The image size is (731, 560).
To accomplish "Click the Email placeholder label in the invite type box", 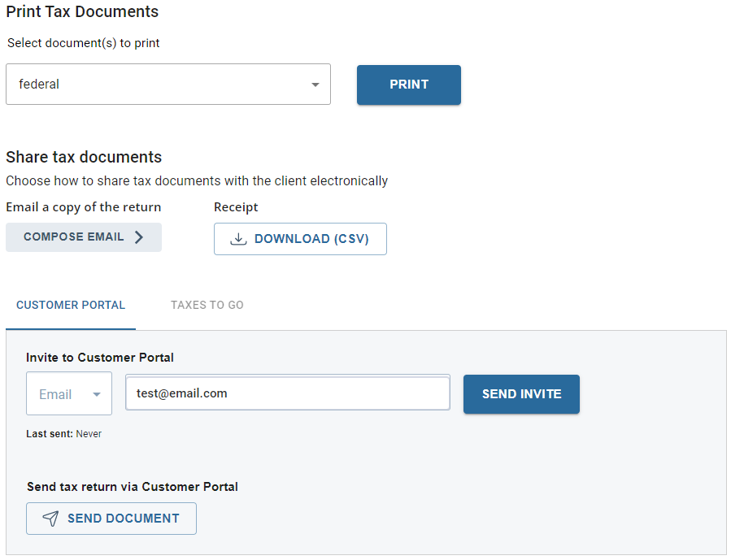I will (55, 395).
